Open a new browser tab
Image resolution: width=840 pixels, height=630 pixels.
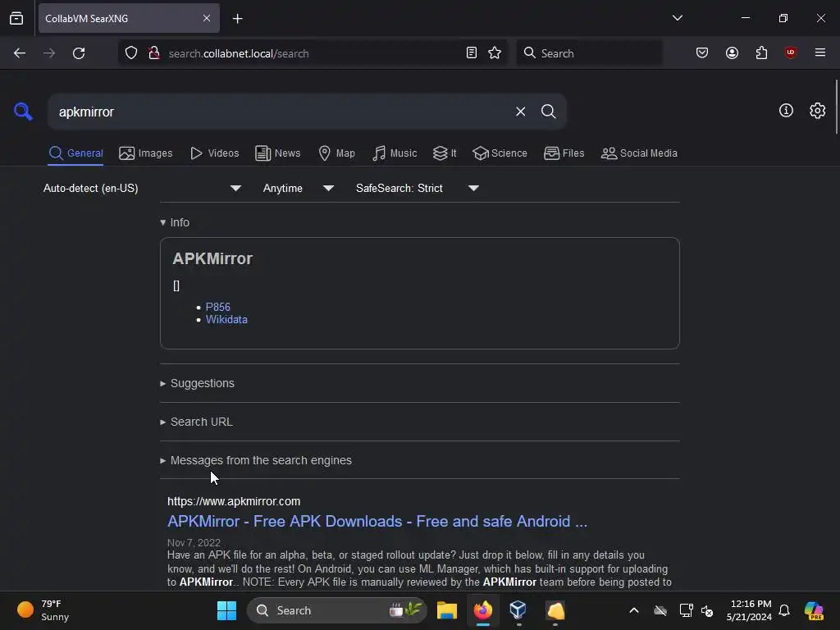click(237, 19)
